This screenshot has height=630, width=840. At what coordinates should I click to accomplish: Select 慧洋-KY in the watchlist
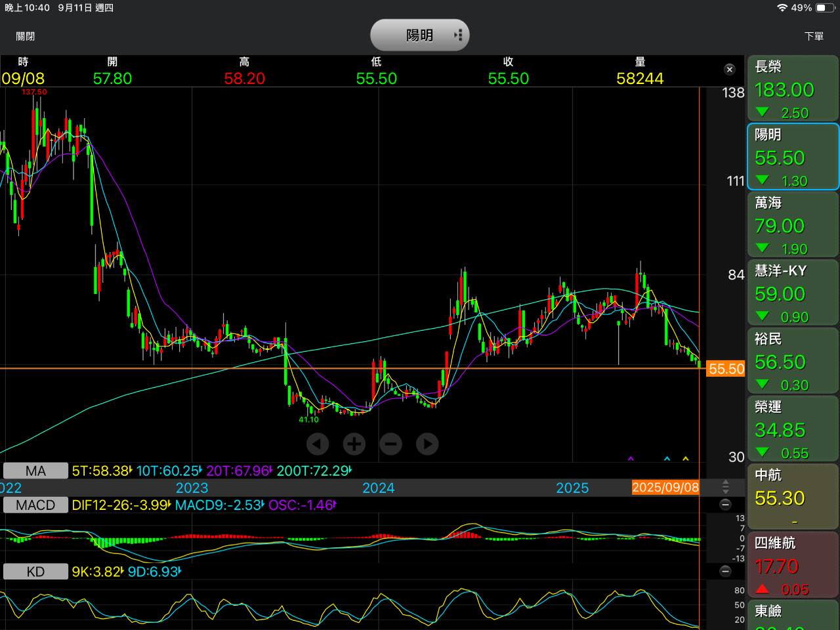click(793, 293)
